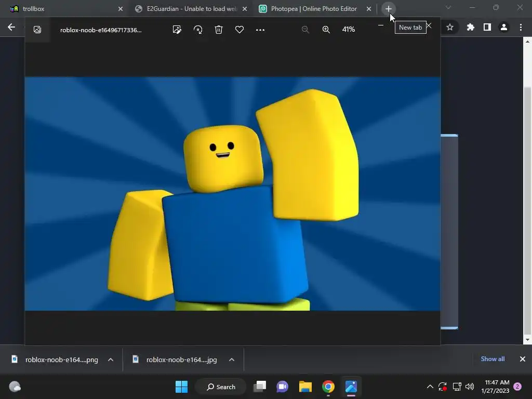Screen dimensions: 532x399
Task: Show hidden system tray icons
Action: point(430,387)
